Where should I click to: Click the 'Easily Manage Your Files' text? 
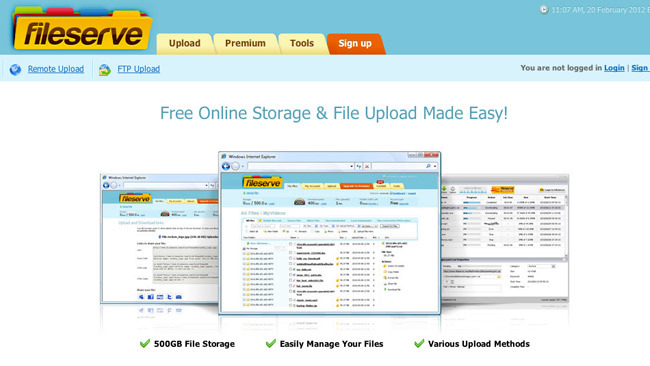click(x=331, y=344)
